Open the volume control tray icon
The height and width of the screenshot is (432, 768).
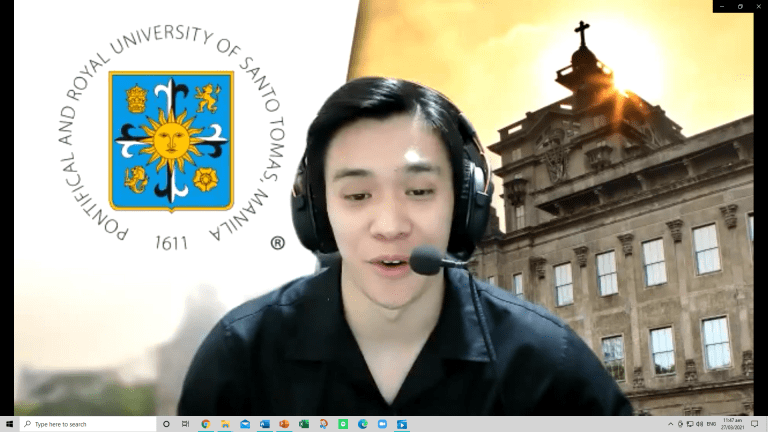click(699, 424)
